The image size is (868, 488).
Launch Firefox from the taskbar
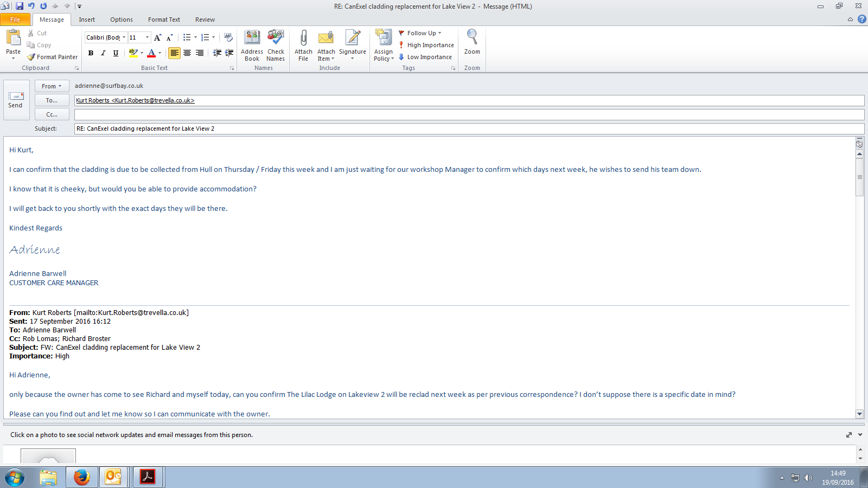click(82, 477)
